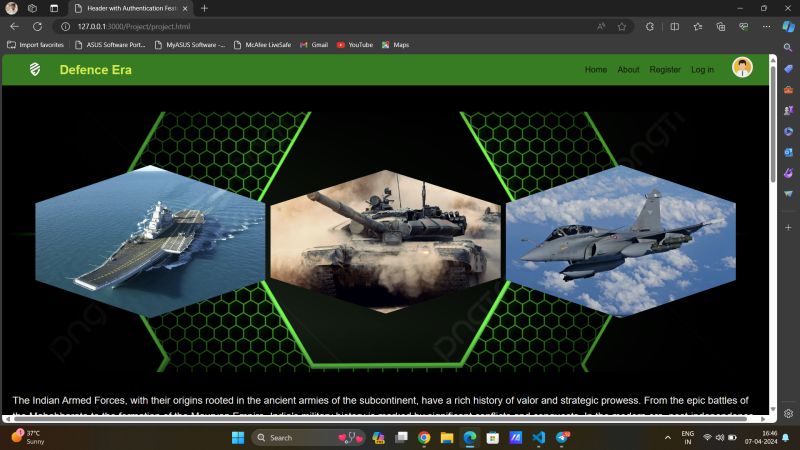The width and height of the screenshot is (800, 450).
Task: Show hidden system tray icons chevron
Action: pyautogui.click(x=667, y=438)
